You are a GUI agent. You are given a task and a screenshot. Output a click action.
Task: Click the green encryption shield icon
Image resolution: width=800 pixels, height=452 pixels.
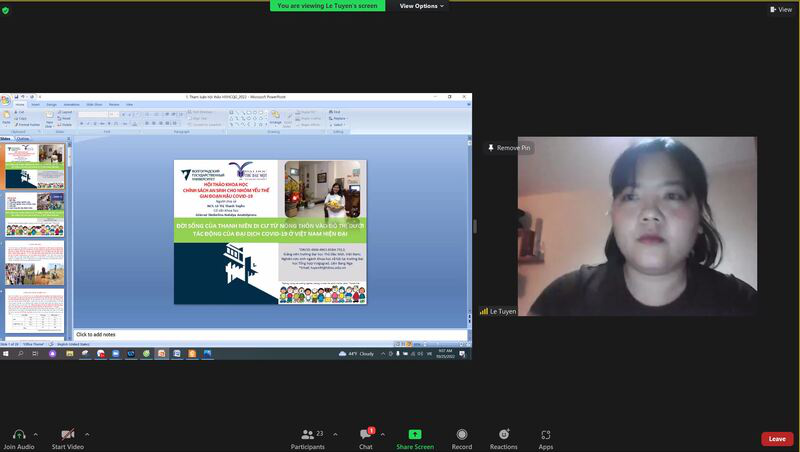(x=6, y=10)
